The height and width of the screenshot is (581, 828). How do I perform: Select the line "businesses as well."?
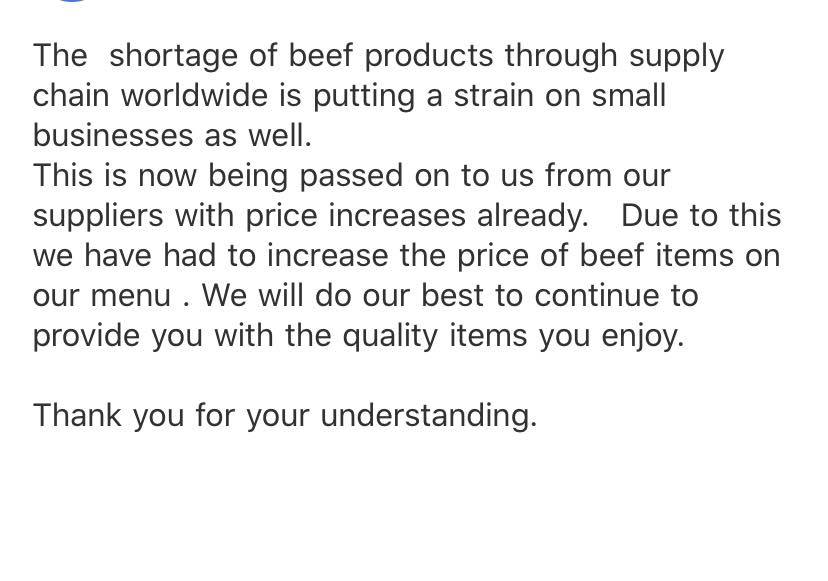point(172,136)
